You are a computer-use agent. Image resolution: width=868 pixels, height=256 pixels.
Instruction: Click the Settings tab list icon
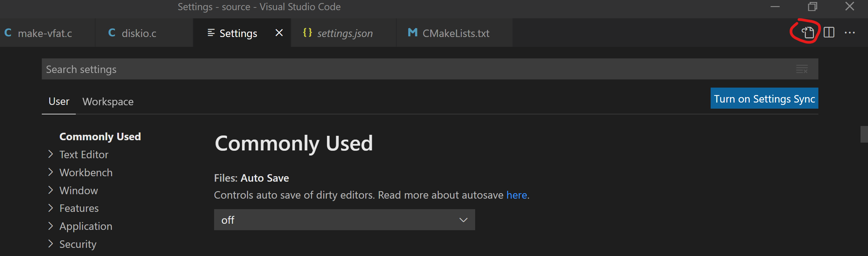(x=211, y=33)
